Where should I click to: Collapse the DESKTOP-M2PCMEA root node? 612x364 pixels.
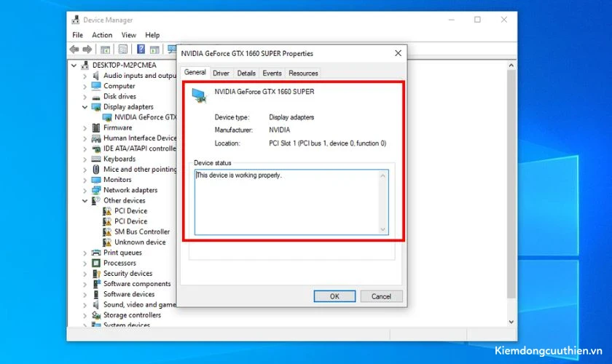74,65
